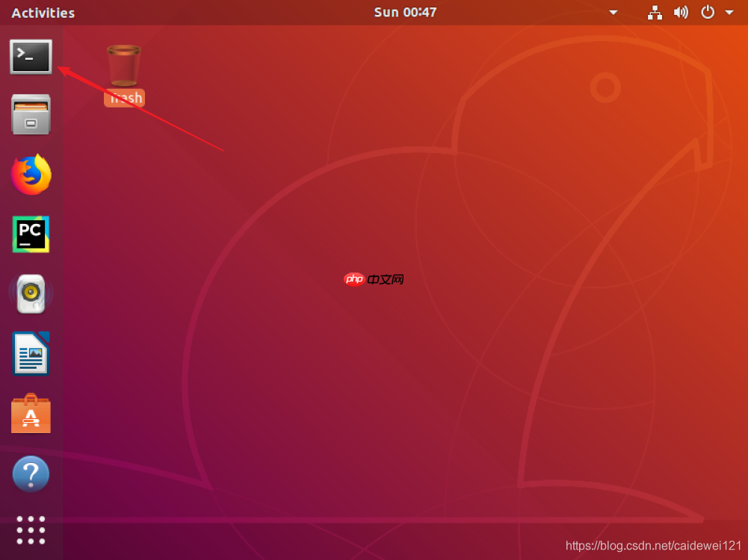Expand the system menu arrow beside power

(x=729, y=13)
